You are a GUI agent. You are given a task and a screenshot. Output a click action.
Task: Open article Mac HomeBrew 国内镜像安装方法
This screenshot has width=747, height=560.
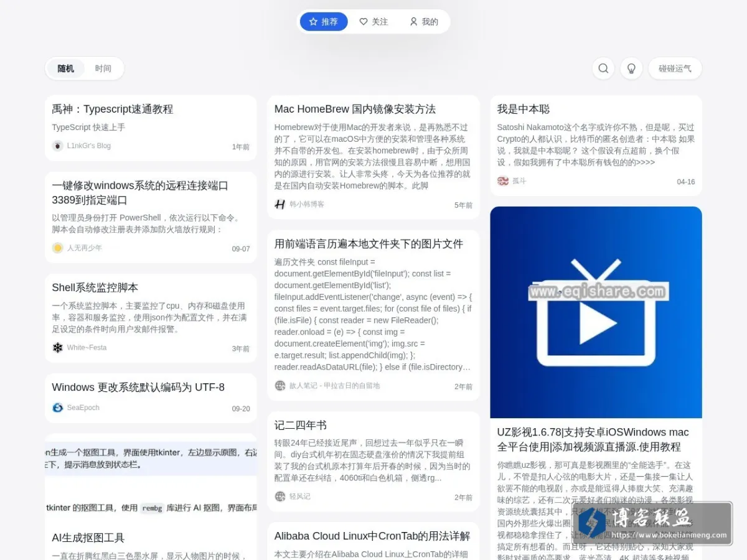pos(355,109)
